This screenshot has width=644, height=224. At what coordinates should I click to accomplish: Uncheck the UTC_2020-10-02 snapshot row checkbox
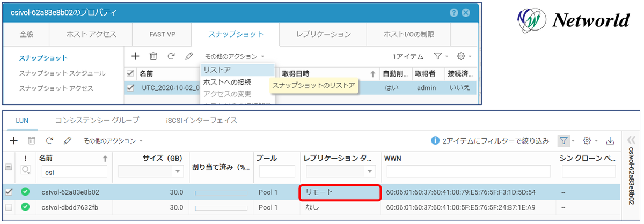pyautogui.click(x=130, y=87)
